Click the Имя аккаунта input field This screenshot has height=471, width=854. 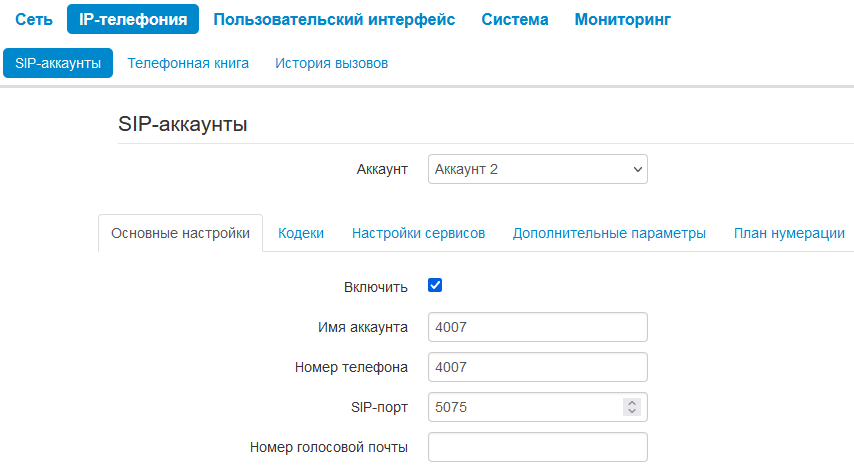tap(538, 327)
